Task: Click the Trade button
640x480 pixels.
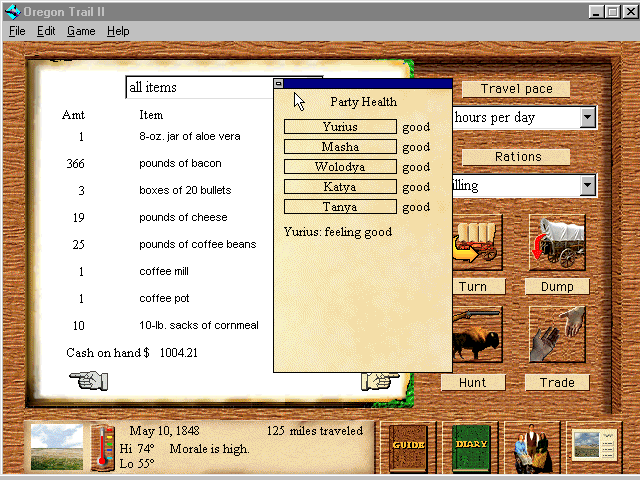Action: tap(557, 382)
